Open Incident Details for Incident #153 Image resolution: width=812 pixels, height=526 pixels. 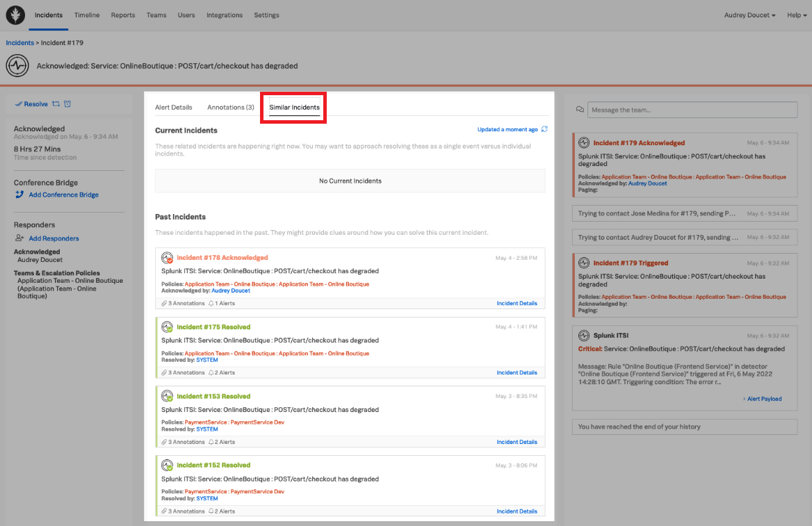(x=517, y=442)
